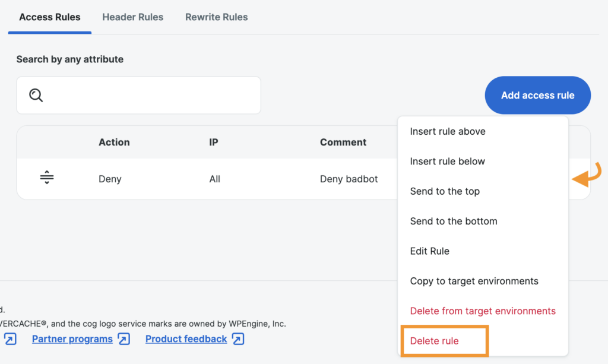Choose Insert rule below from the menu

tap(447, 161)
